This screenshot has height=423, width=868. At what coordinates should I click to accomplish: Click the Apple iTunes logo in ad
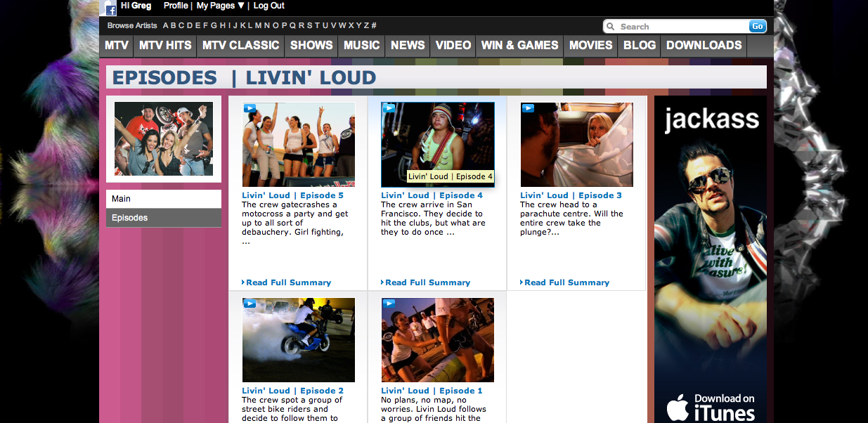point(678,407)
